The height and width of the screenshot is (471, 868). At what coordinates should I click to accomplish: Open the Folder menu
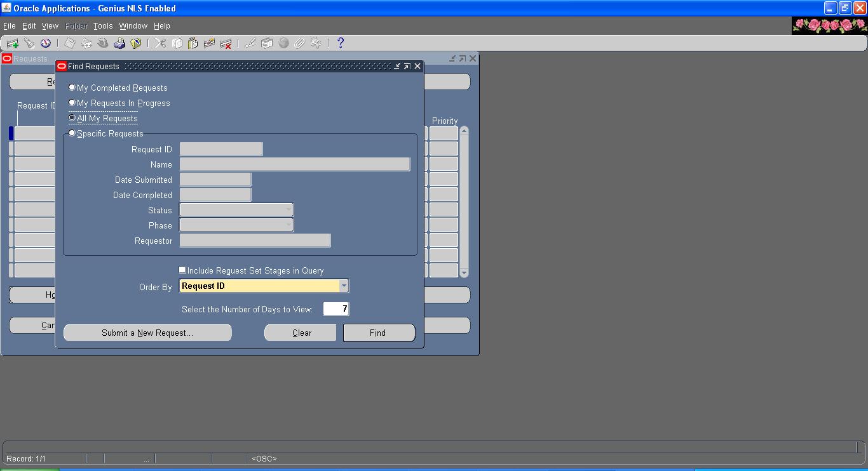(76, 26)
